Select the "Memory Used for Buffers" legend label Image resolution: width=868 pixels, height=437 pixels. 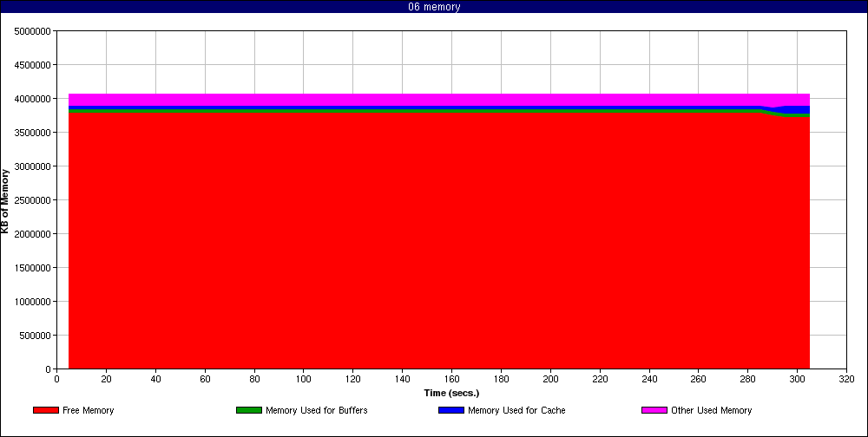click(317, 410)
